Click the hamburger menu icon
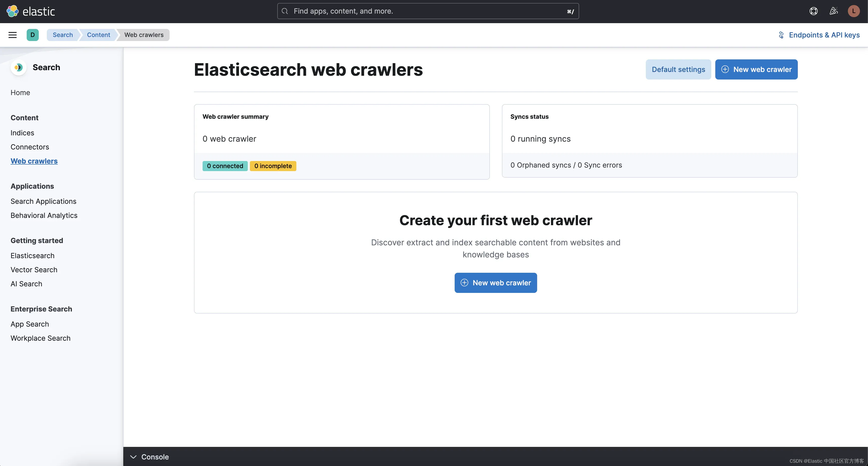Image resolution: width=868 pixels, height=466 pixels. [x=13, y=34]
